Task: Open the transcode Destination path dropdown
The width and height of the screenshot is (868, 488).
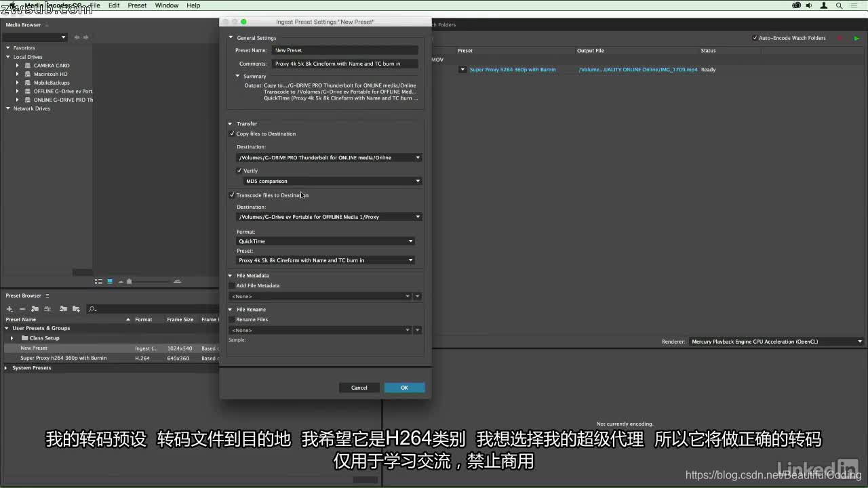Action: point(329,217)
